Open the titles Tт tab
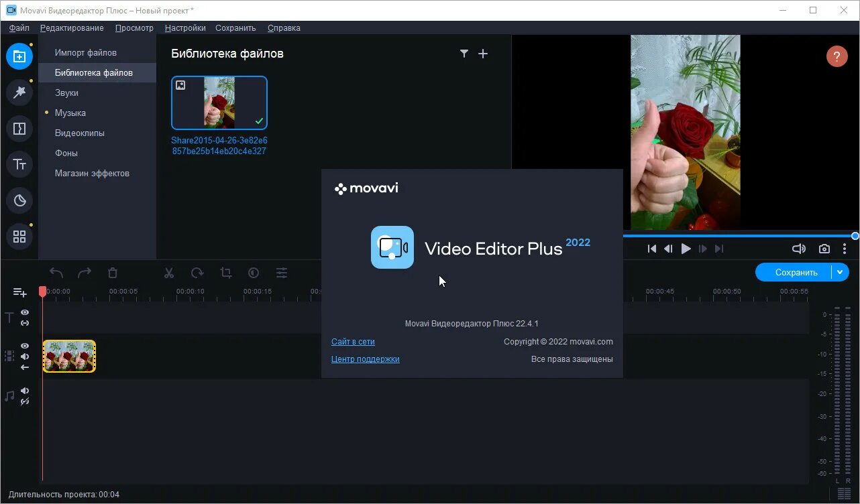The height and width of the screenshot is (504, 860). (x=19, y=164)
